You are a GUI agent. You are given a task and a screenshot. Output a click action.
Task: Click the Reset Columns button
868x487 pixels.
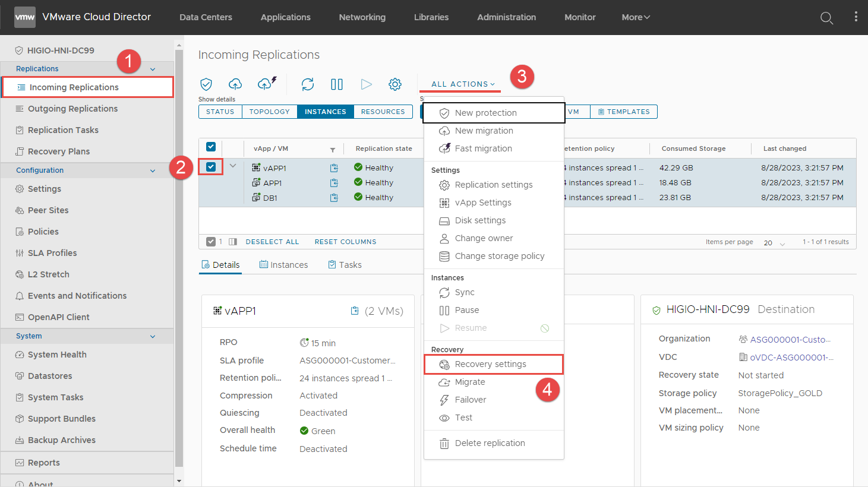coord(345,242)
